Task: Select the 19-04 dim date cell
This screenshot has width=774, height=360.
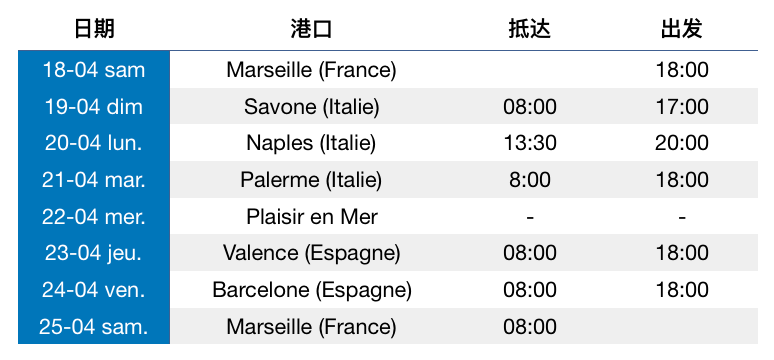Action: (94, 106)
